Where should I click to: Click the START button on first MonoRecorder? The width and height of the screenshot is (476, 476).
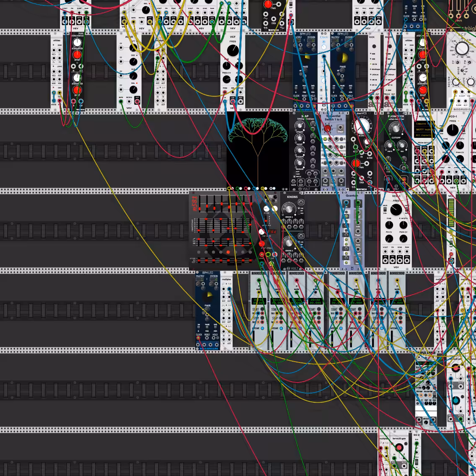point(262,309)
